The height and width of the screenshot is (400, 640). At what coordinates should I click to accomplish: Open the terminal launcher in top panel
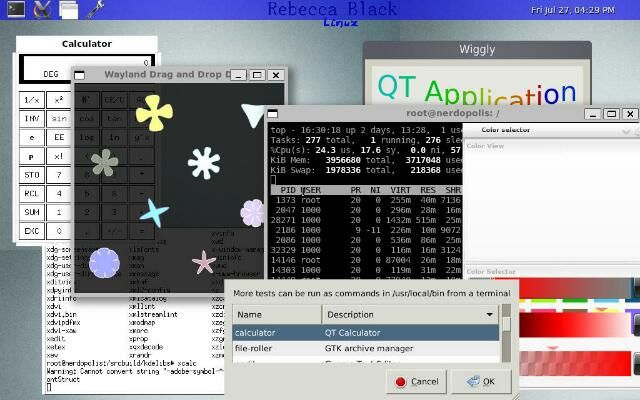point(15,11)
